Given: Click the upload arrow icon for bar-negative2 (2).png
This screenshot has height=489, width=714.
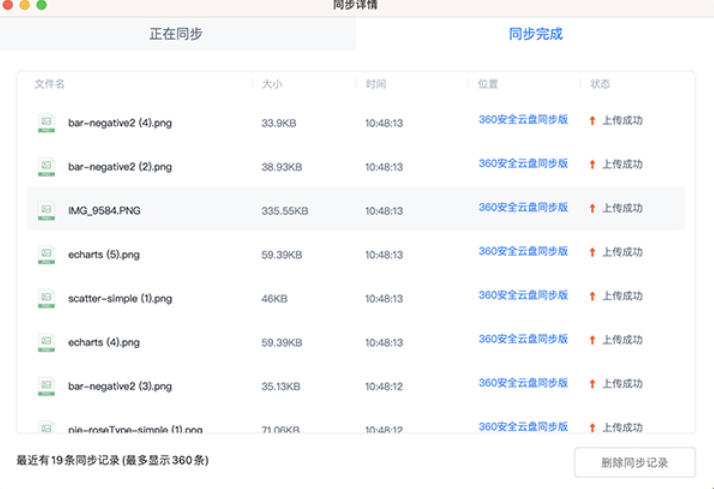Looking at the screenshot, I should 592,164.
